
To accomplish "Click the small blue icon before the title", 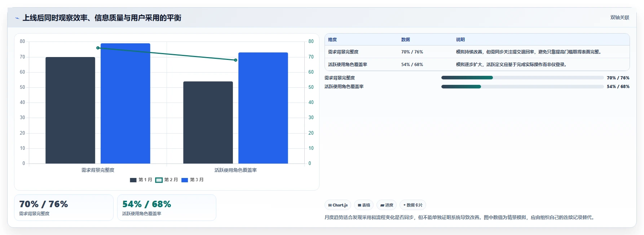I will tap(17, 18).
